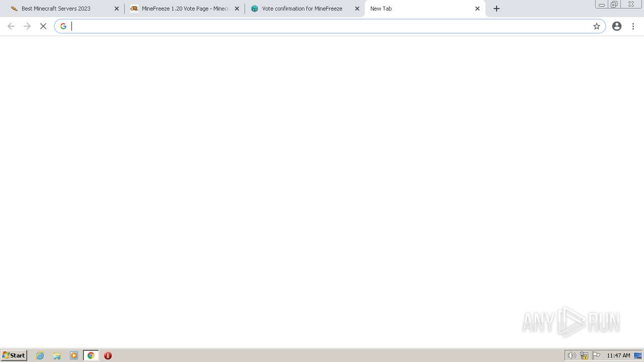Open a new browser tab with plus
Viewport: 644px width, 362px height.
[497, 9]
